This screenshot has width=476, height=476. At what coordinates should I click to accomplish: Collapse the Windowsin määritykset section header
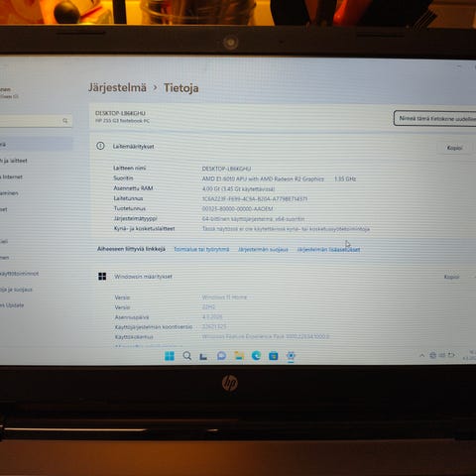[283, 277]
